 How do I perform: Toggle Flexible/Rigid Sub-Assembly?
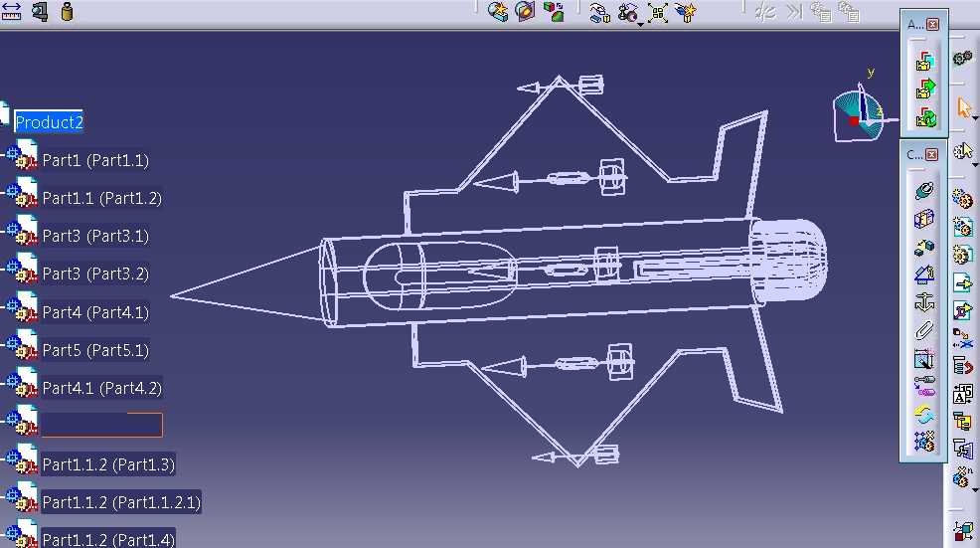pos(923,386)
